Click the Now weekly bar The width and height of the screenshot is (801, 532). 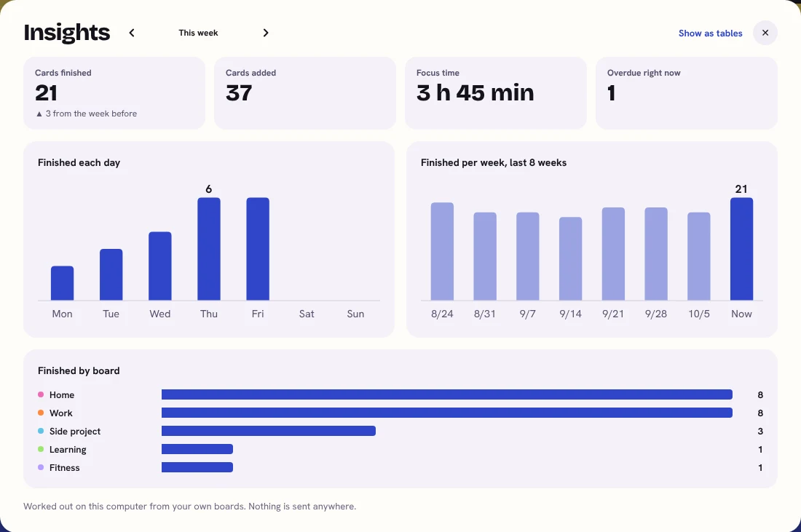tap(742, 249)
